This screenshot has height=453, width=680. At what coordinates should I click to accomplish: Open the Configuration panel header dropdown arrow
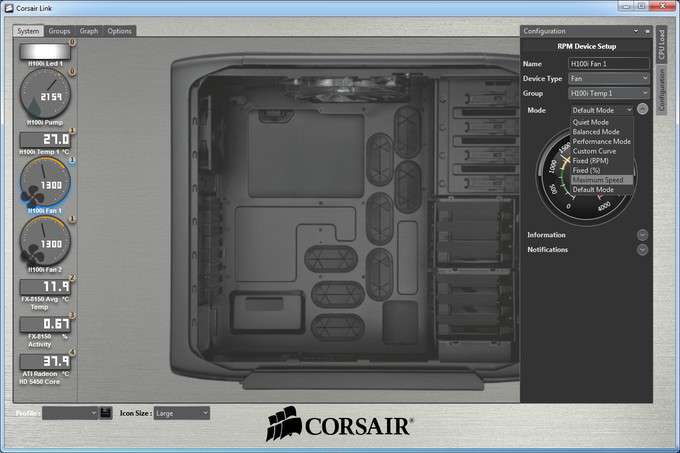tap(636, 31)
